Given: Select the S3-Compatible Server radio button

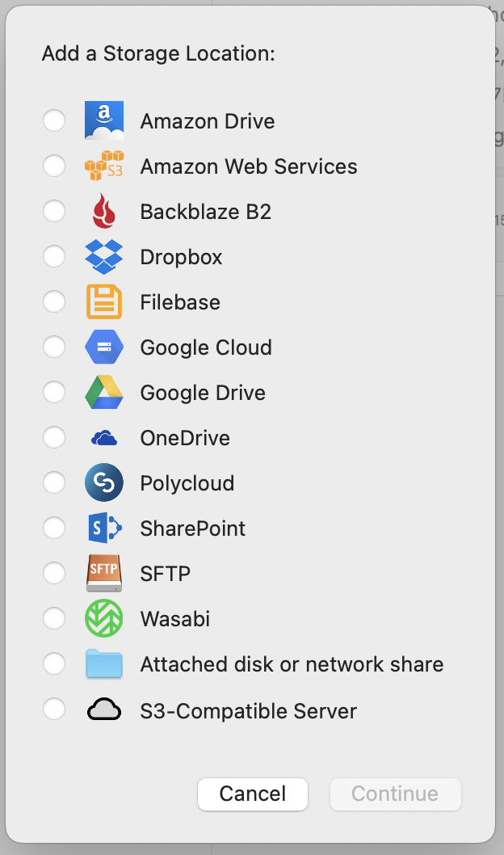Looking at the screenshot, I should (x=54, y=710).
